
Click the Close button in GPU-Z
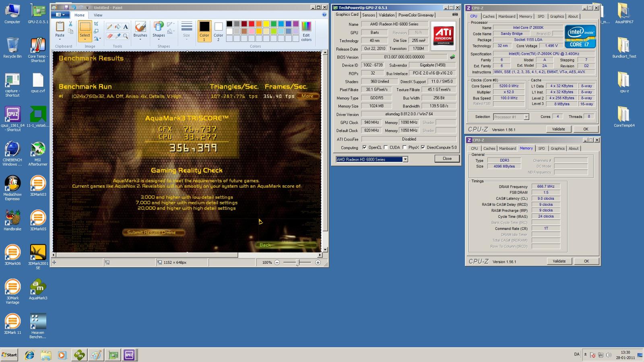click(x=447, y=159)
